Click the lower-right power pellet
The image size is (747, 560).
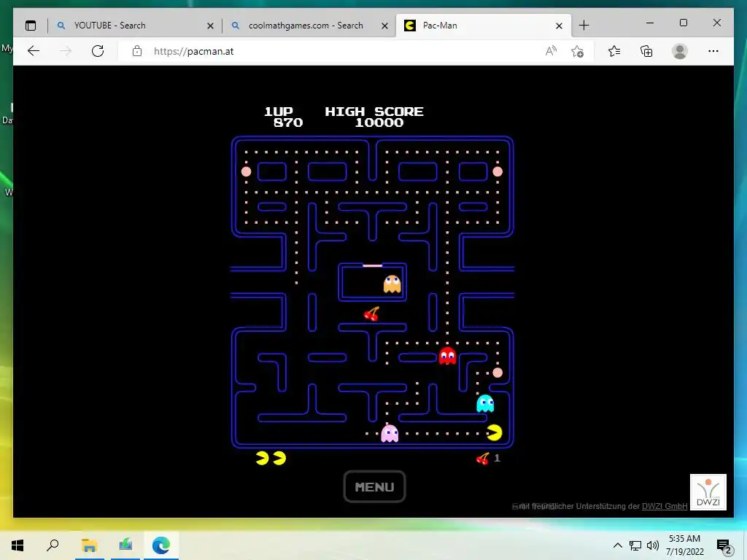[x=498, y=373]
